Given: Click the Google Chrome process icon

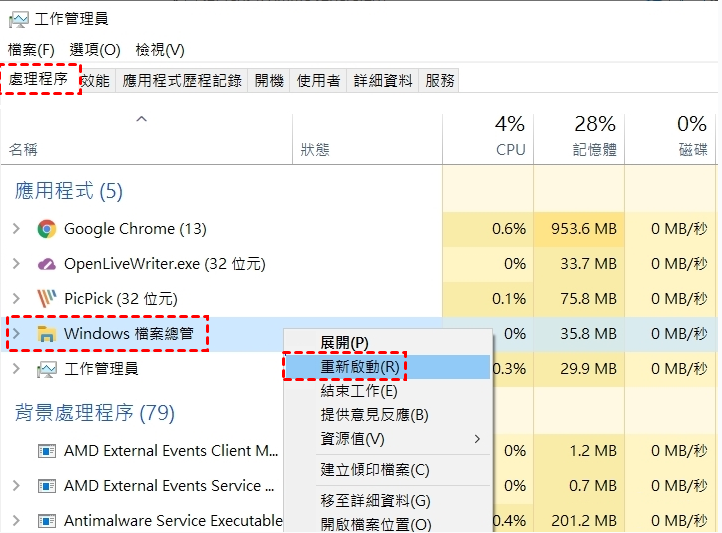Looking at the screenshot, I should (x=47, y=229).
